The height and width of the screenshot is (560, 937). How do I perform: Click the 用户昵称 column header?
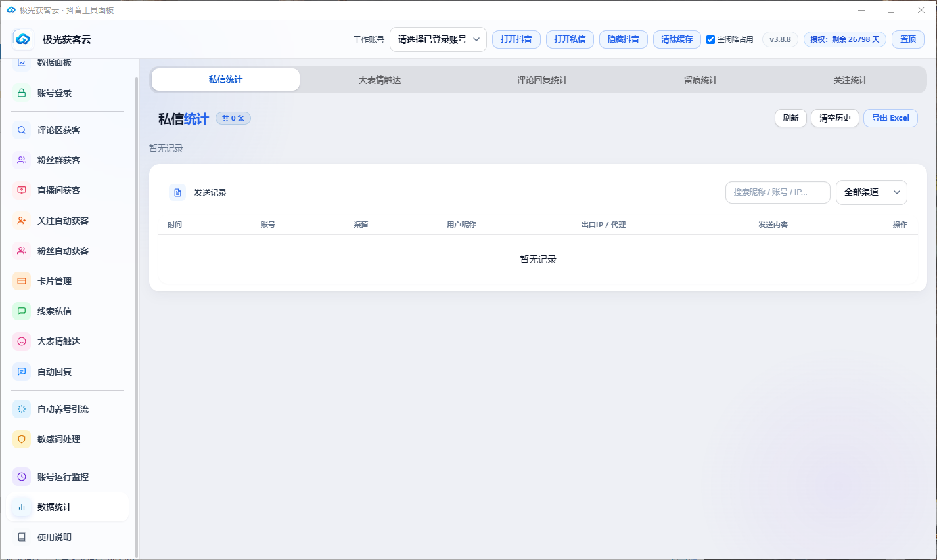coord(461,225)
